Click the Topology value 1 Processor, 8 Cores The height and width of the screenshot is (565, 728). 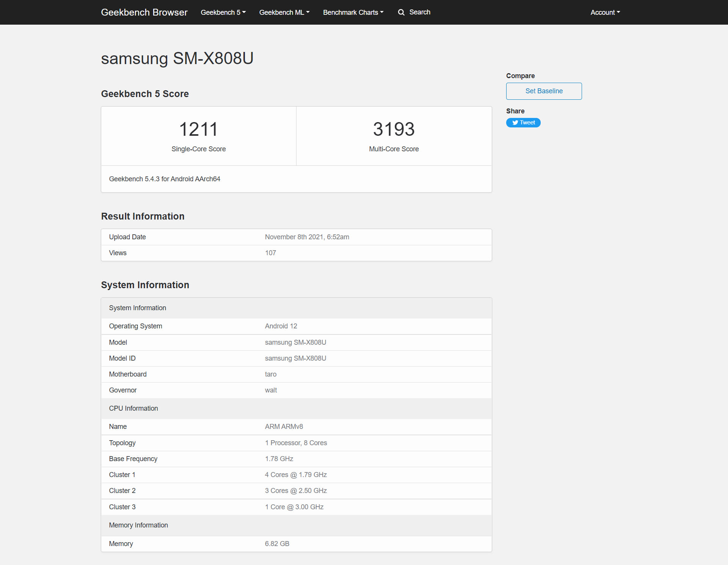pos(296,443)
